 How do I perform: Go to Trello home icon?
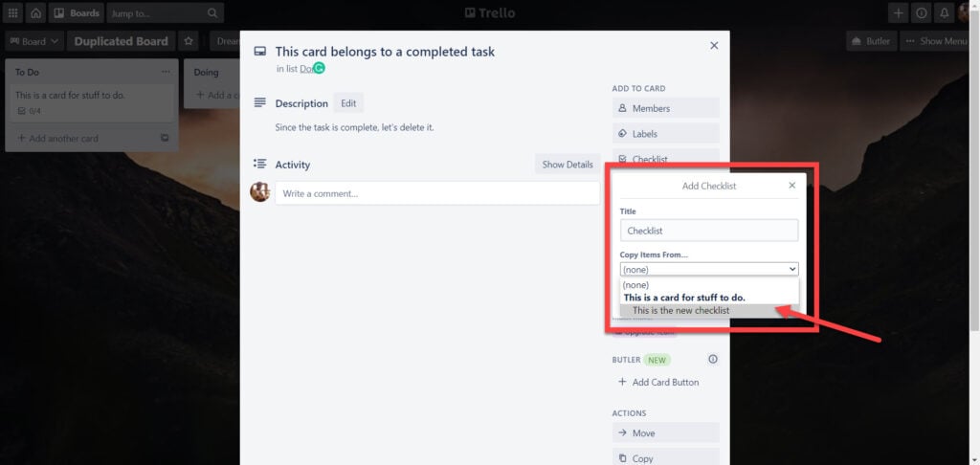(x=35, y=13)
